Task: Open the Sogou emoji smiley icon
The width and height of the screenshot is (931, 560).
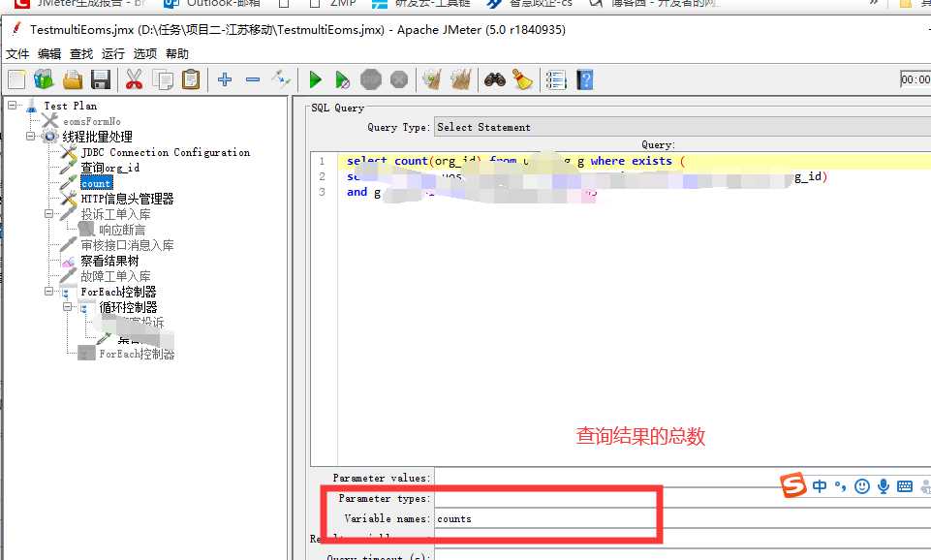Action: point(862,486)
